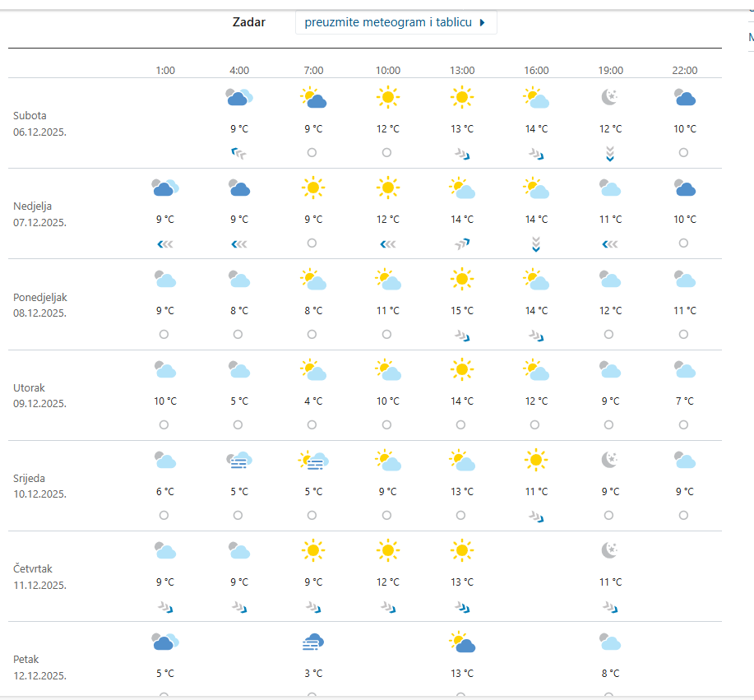Click the wind arrow under Subota 4:00
The image size is (754, 700).
[x=239, y=153]
